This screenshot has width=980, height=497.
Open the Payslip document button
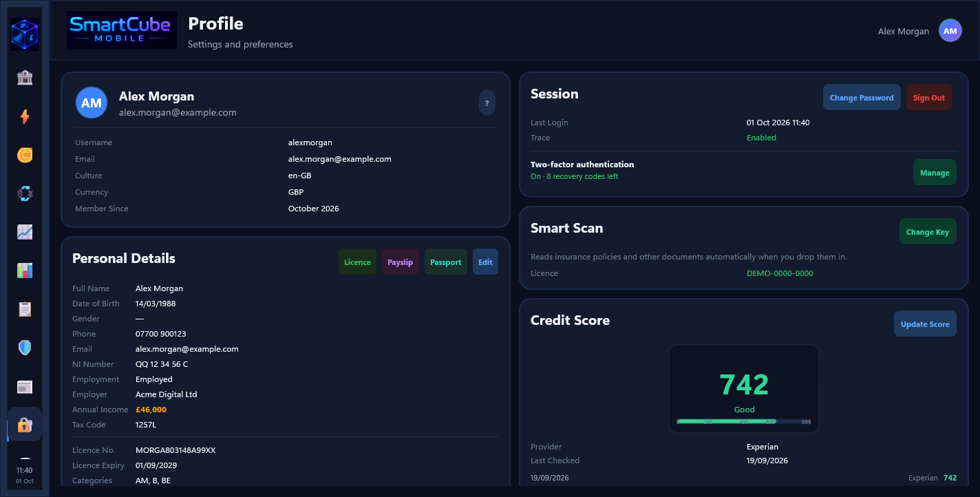tap(401, 262)
